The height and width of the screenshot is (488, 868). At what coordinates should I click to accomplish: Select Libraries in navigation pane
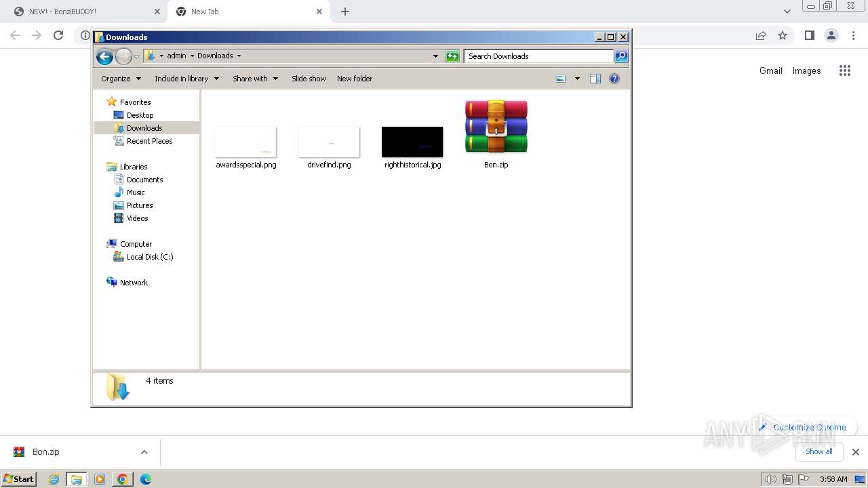134,167
